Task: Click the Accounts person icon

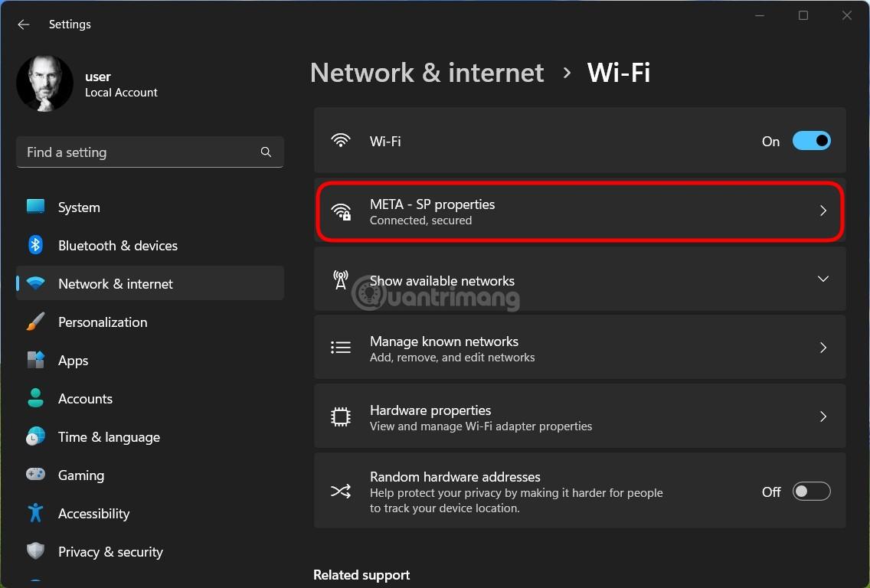Action: click(x=35, y=397)
